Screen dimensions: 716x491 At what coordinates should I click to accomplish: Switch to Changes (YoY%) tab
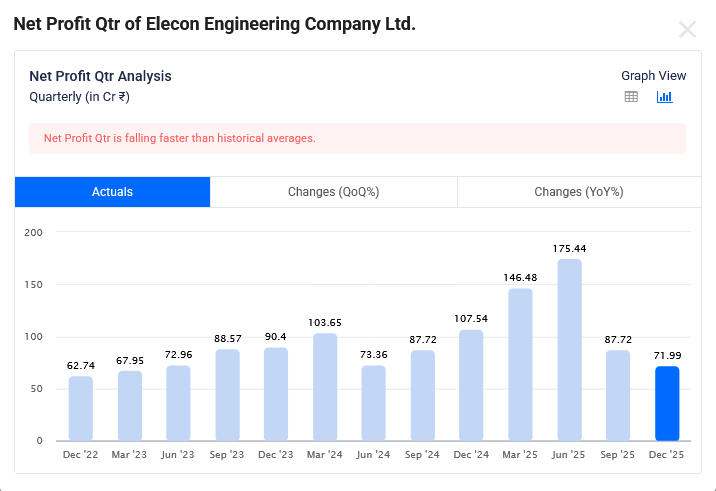(578, 192)
